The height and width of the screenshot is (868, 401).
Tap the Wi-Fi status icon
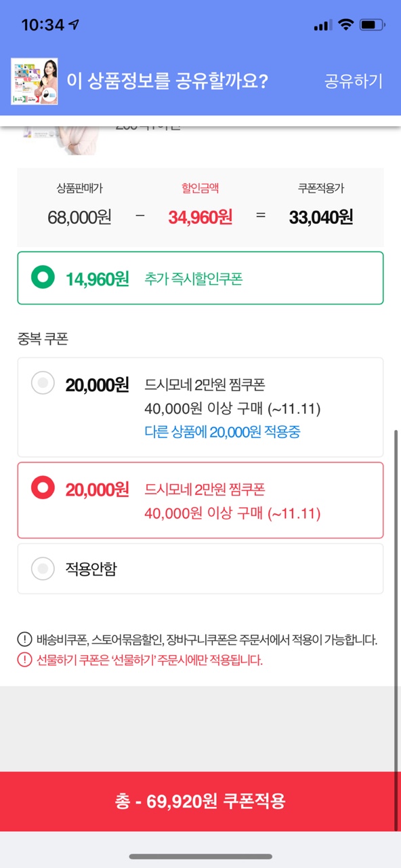pos(346,25)
